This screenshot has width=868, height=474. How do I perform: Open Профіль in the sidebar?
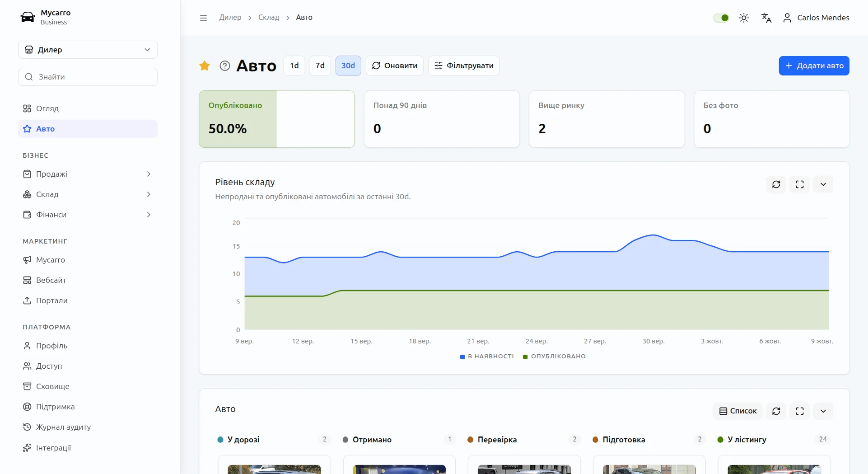coord(88,346)
